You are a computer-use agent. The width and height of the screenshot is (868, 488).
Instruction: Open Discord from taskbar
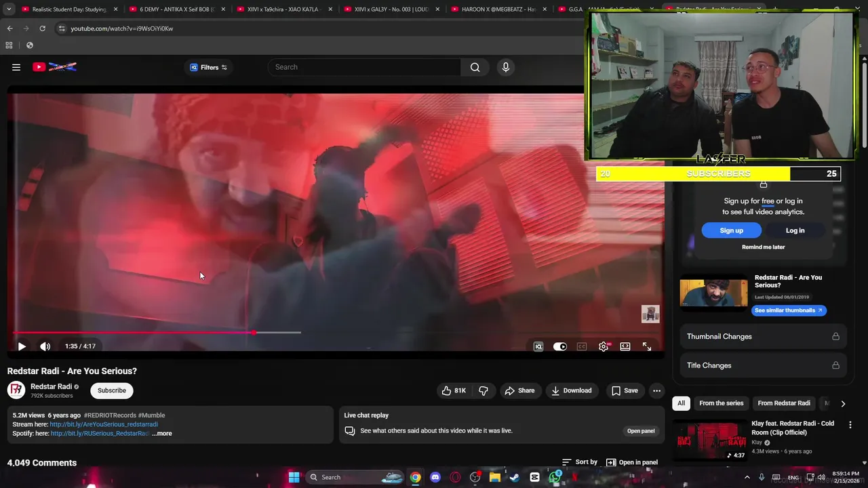435,477
